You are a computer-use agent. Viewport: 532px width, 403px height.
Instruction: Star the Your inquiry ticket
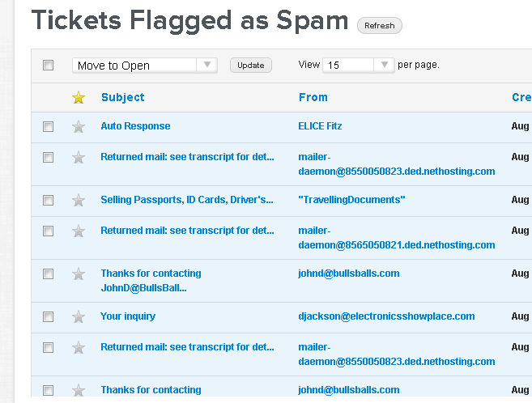click(x=79, y=317)
